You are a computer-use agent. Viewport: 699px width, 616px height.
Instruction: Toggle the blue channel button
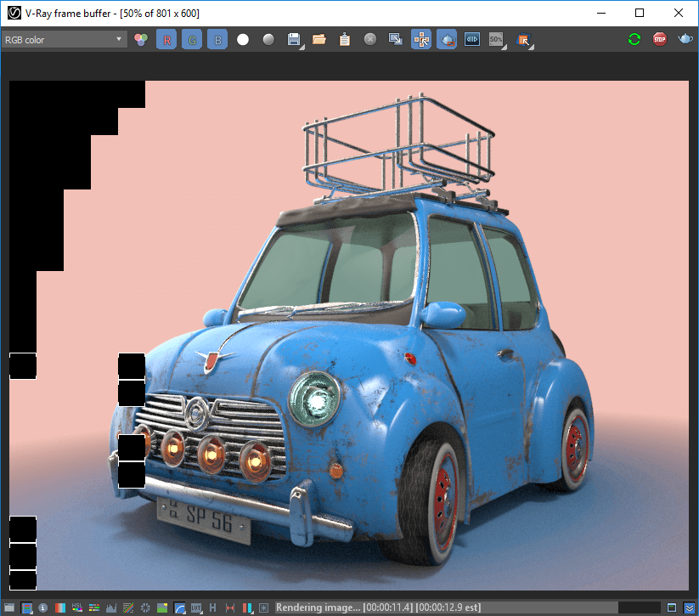tap(217, 40)
